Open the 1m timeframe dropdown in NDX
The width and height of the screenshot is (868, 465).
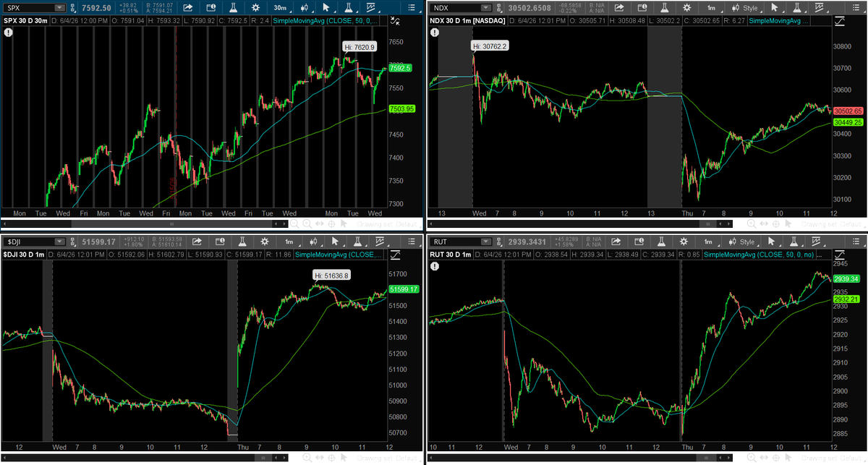pos(712,8)
